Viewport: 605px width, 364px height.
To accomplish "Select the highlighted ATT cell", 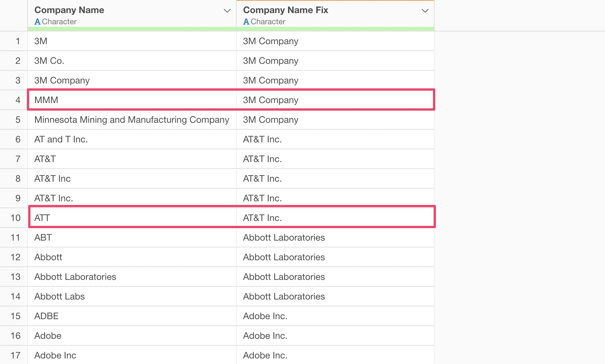I will [42, 218].
